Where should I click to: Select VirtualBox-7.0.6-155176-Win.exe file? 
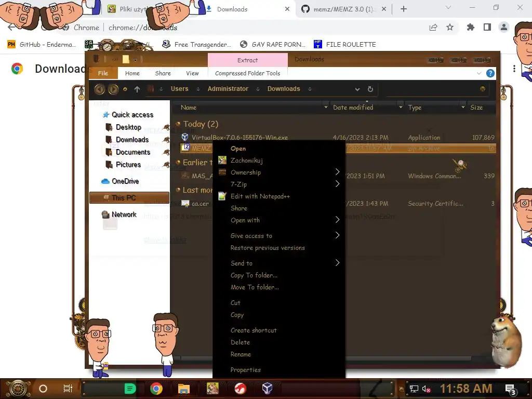[x=240, y=137]
